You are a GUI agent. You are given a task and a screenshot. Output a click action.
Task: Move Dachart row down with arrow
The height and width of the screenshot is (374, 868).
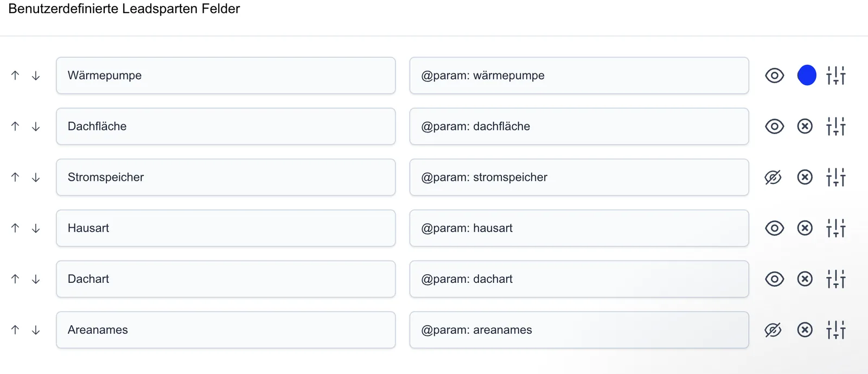click(x=36, y=279)
